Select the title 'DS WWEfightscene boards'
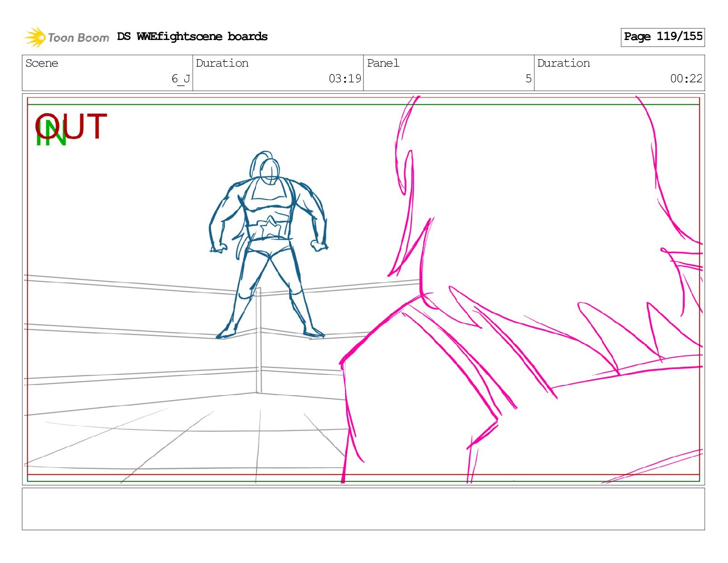This screenshot has height=563, width=728. tap(192, 36)
